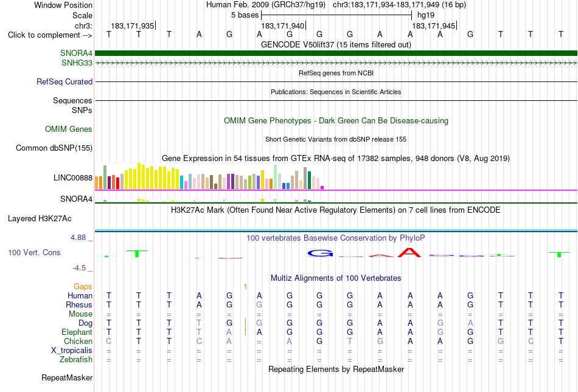This screenshot has width=578, height=392.
Task: Click the 100 Vert. Cons label
Action: point(34,252)
